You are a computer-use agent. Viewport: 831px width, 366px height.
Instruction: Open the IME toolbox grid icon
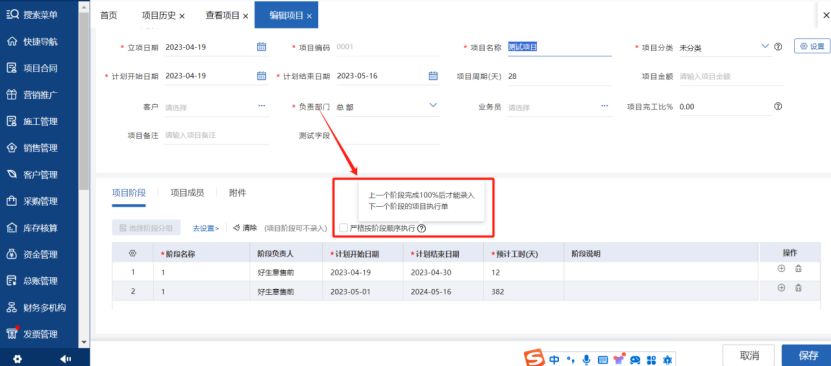[651, 360]
